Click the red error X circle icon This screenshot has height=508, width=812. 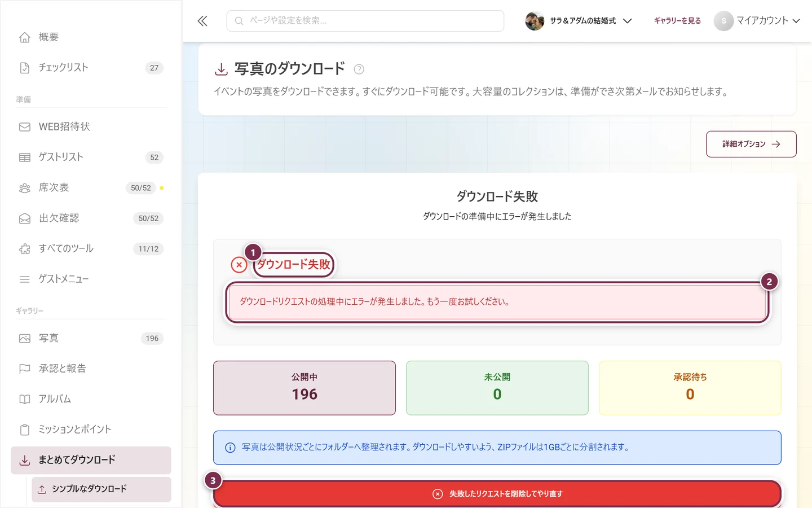click(x=239, y=265)
